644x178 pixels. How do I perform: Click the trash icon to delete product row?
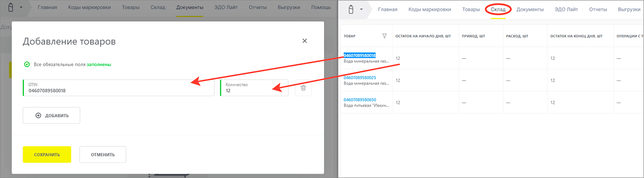coord(303,88)
